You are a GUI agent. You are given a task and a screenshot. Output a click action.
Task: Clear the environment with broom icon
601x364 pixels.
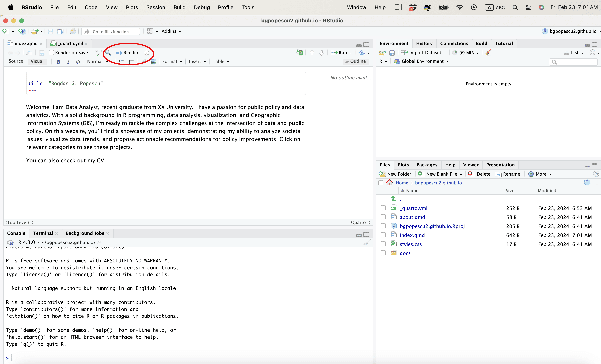488,52
